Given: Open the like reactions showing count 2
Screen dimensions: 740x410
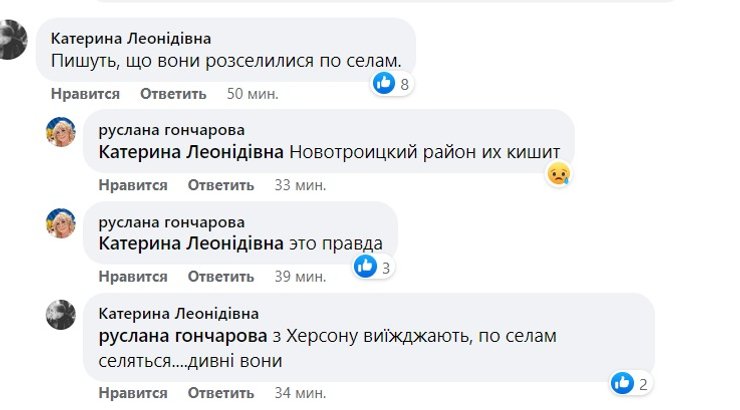Looking at the screenshot, I should (x=622, y=382).
